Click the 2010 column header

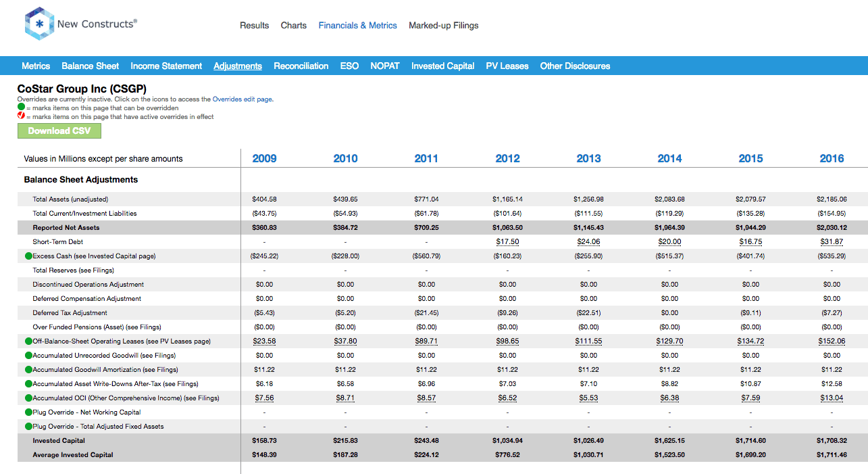tap(345, 159)
